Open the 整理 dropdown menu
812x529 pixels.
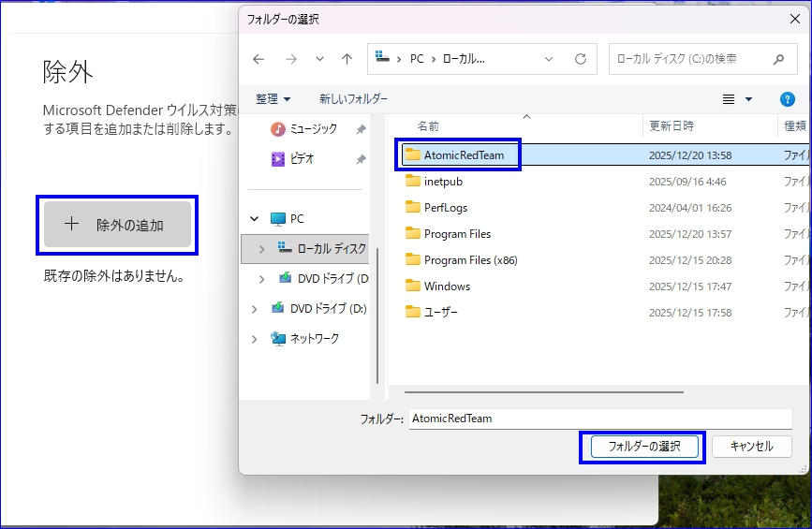273,99
